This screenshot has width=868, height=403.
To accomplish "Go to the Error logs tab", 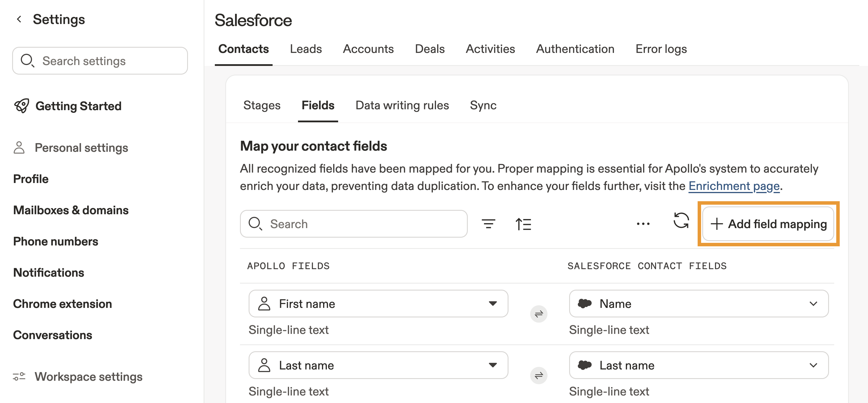I will point(661,49).
